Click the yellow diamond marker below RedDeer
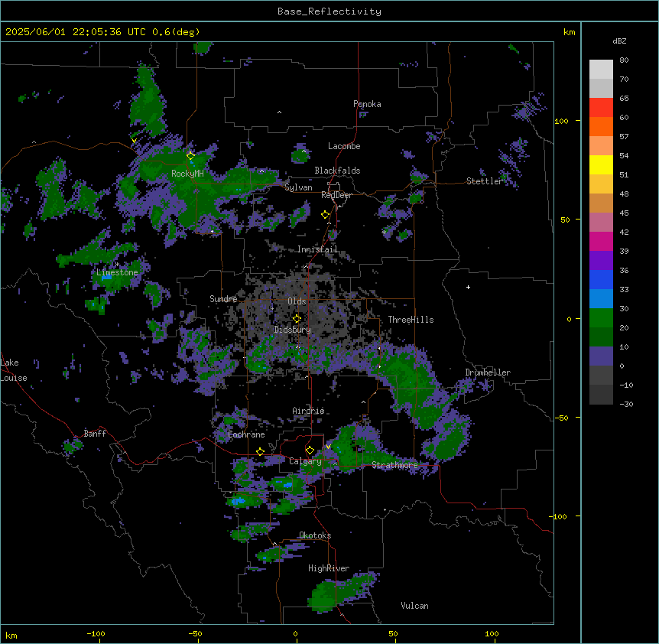This screenshot has width=659, height=644. 325,215
